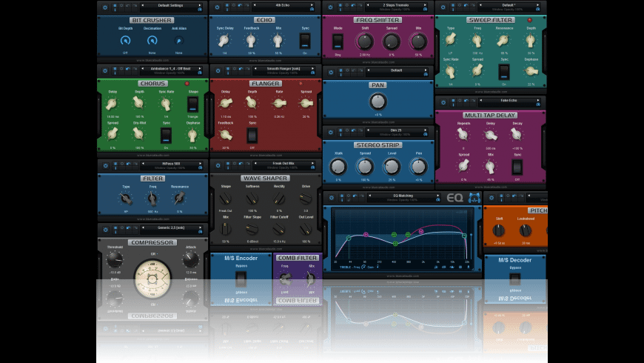Click redo arrow in Flanger toolbar
Image resolution: width=644 pixels, height=363 pixels.
click(x=246, y=69)
